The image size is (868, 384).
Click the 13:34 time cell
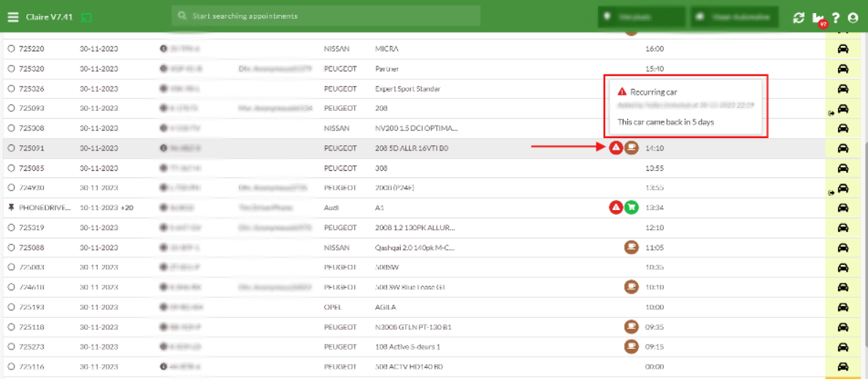coord(654,207)
